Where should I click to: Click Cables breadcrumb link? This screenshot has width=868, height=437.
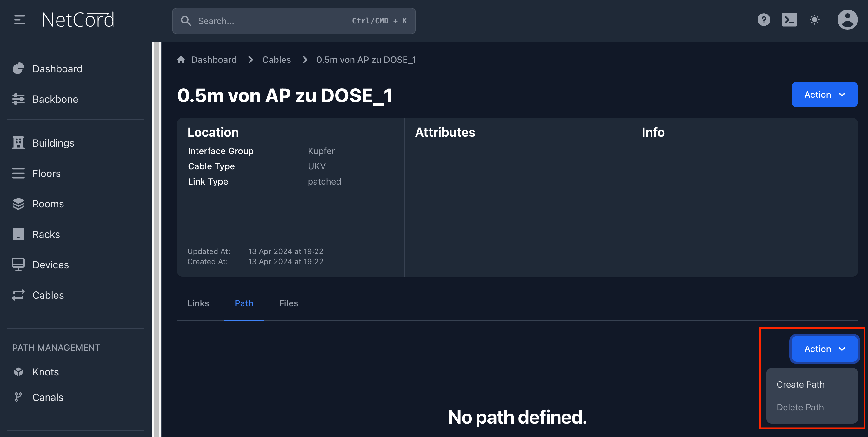pyautogui.click(x=276, y=60)
